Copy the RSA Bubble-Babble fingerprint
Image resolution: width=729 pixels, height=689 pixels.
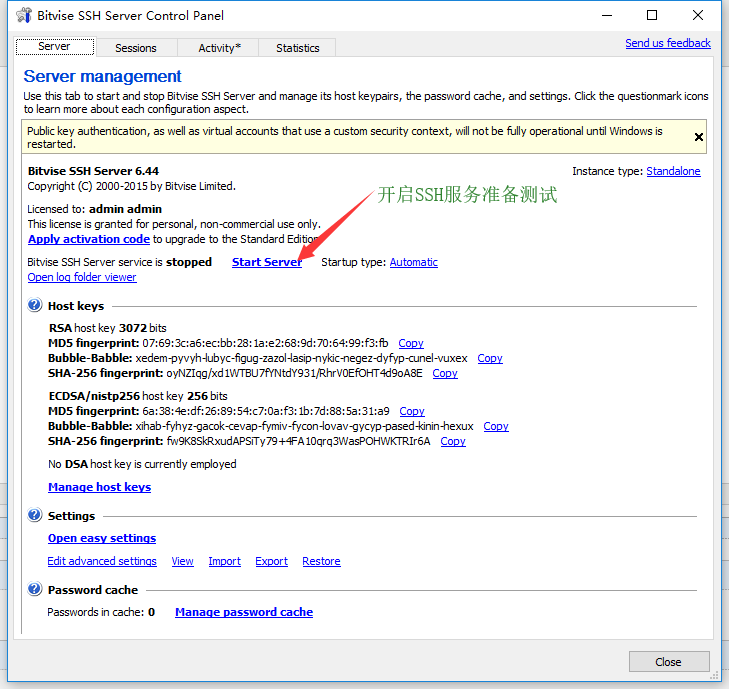490,358
